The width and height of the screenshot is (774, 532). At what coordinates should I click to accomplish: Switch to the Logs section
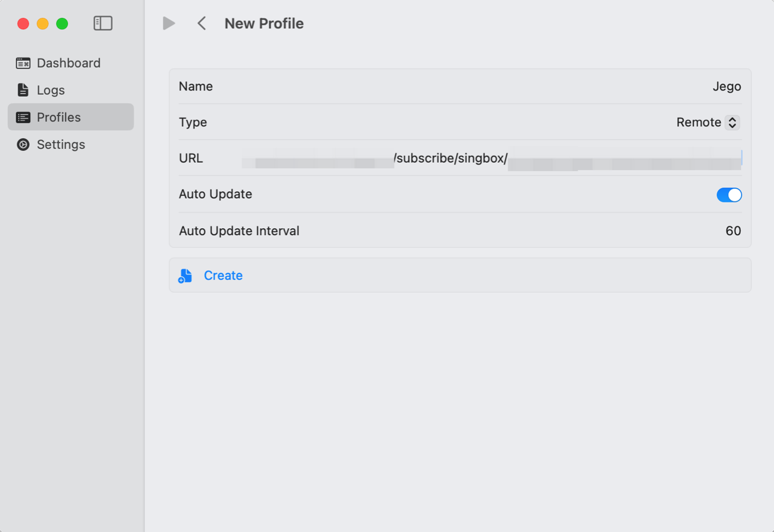(51, 90)
